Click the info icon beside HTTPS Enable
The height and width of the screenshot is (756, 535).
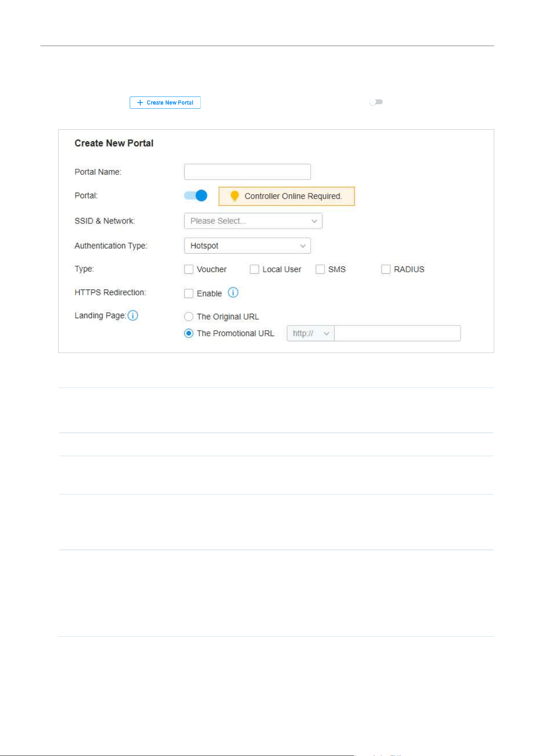(x=233, y=292)
